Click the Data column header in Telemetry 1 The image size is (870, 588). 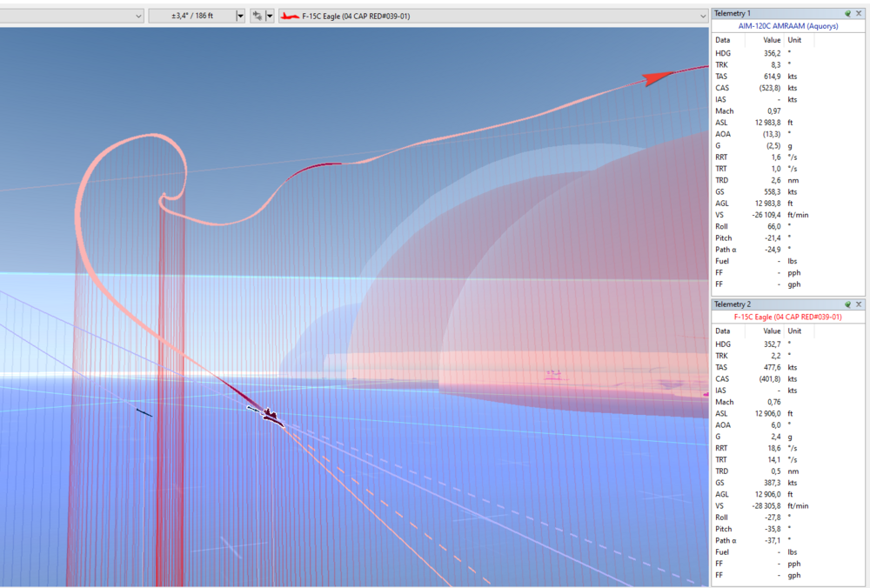point(722,40)
